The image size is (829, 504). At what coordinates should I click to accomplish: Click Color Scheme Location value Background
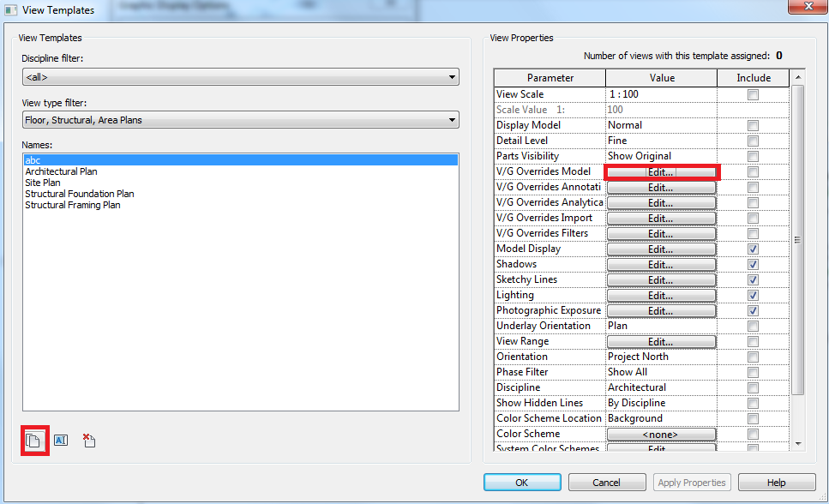pyautogui.click(x=635, y=418)
